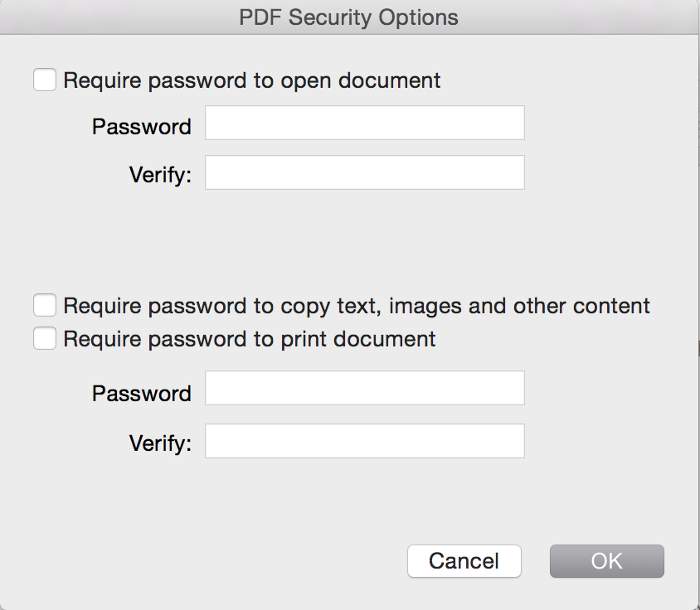Click empty space beneath the bottom Verify field

point(364,493)
